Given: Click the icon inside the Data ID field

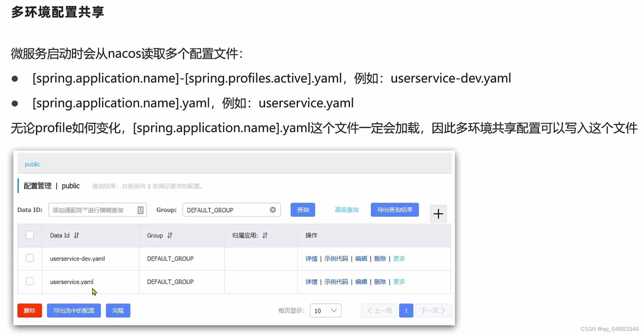Looking at the screenshot, I should click(140, 210).
